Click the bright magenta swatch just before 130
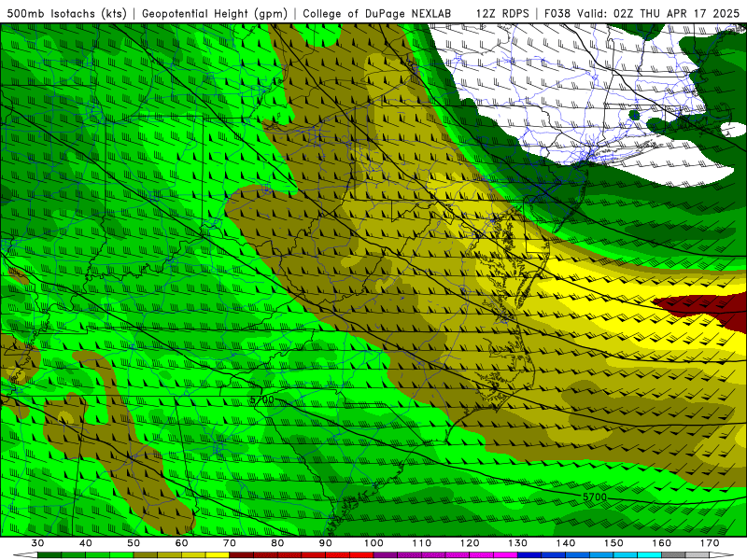Screen dimensions: 747x560 tap(506, 555)
